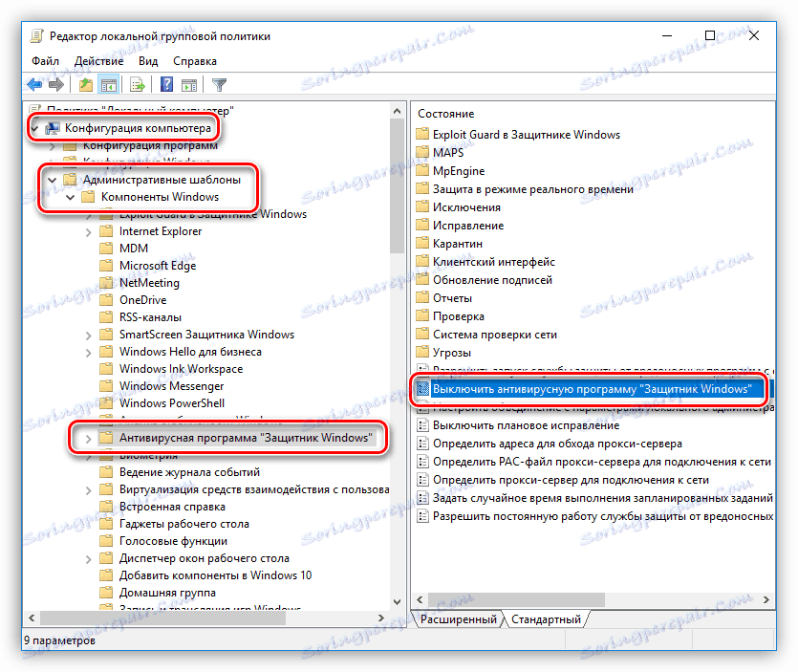Expand Windows Hello для бизнеса node
798x672 pixels.
click(x=89, y=353)
